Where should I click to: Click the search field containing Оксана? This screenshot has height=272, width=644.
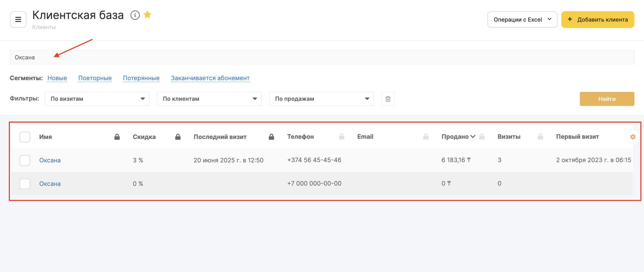tap(322, 57)
